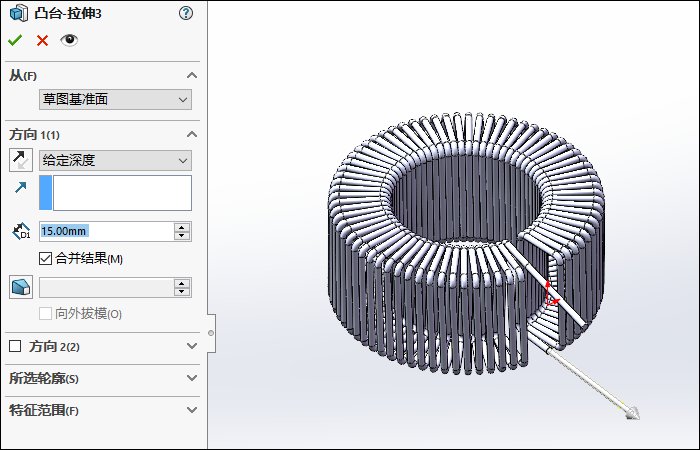Expand the 方向 2(2) section

coord(192,346)
